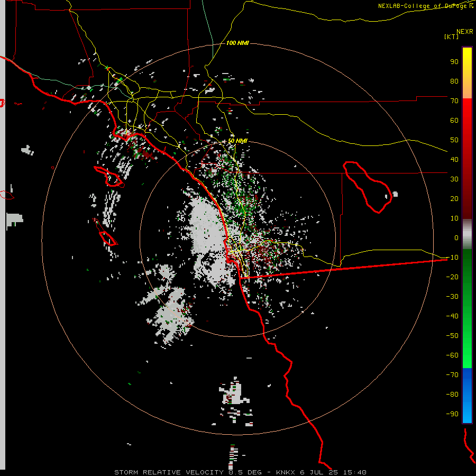The width and height of the screenshot is (476, 476).
Task: Select the positive 20 value on velocity scale
Action: coord(454,199)
